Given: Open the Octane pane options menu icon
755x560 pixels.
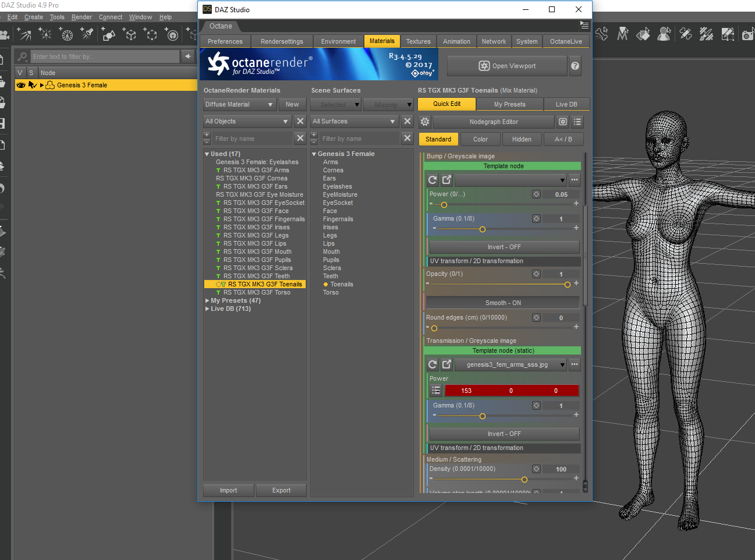Looking at the screenshot, I should [584, 26].
